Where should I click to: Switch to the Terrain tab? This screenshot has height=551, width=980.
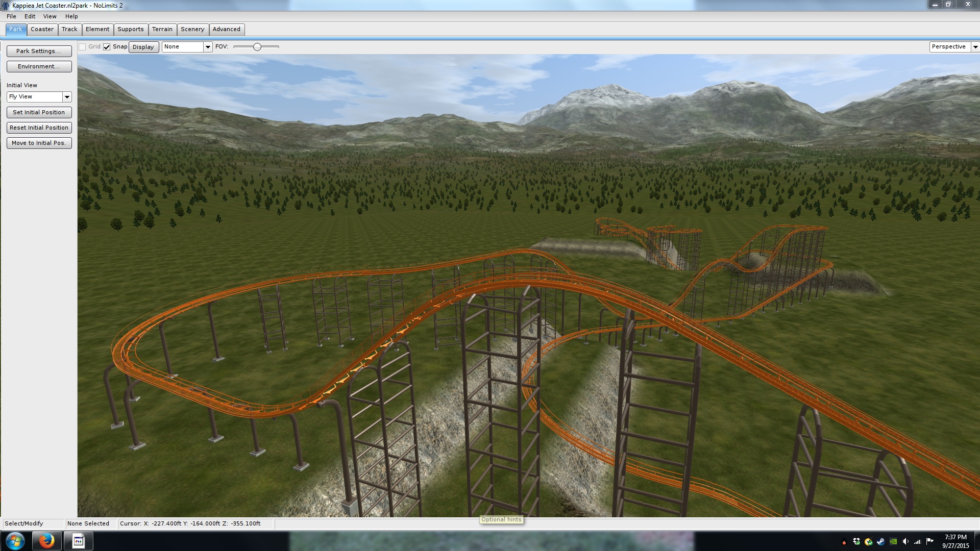tap(162, 29)
